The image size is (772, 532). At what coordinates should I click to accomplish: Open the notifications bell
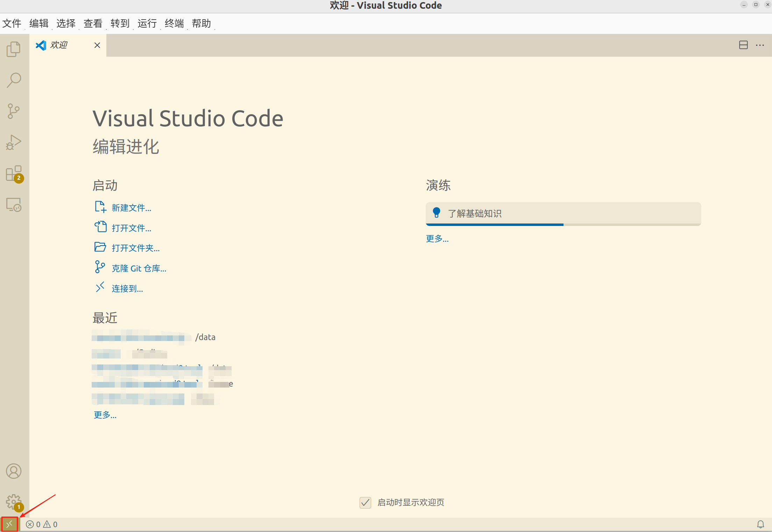pos(760,524)
